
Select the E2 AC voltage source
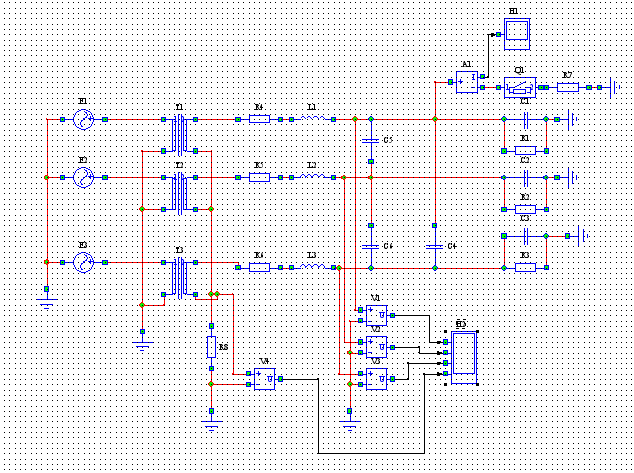coord(84,177)
